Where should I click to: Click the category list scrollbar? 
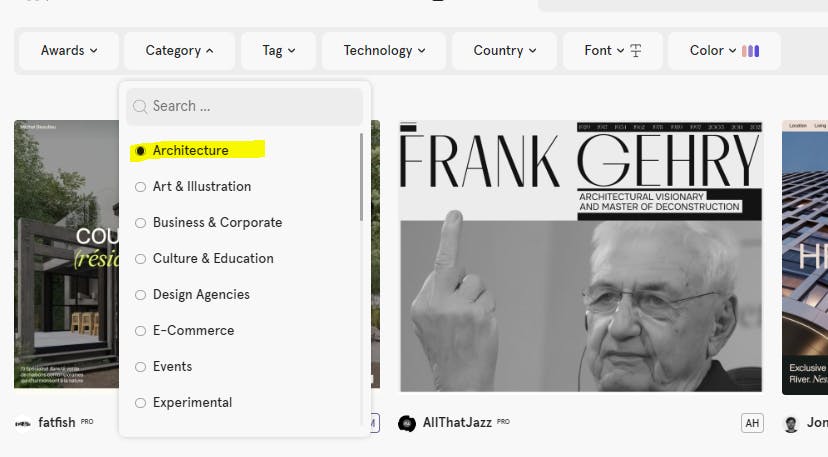[x=361, y=177]
